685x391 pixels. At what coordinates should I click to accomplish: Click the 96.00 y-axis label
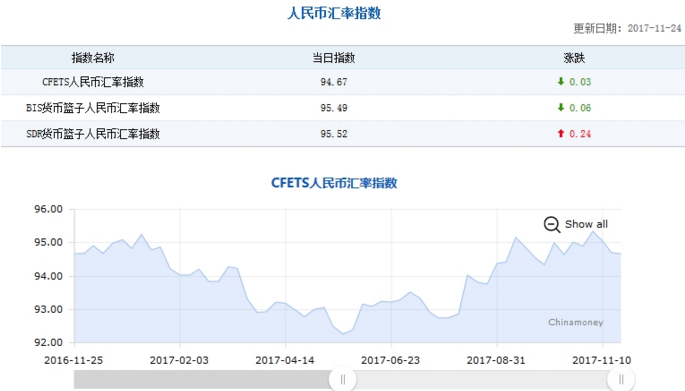pos(48,209)
